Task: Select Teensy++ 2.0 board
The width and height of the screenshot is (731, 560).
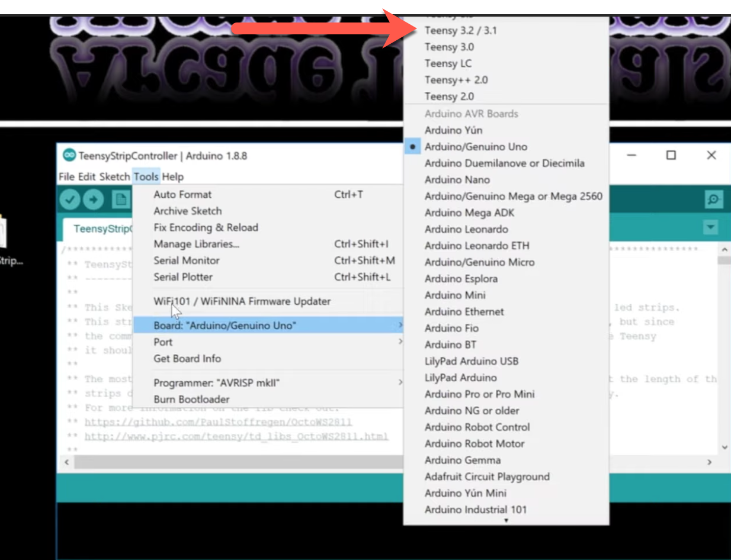Action: (506, 80)
